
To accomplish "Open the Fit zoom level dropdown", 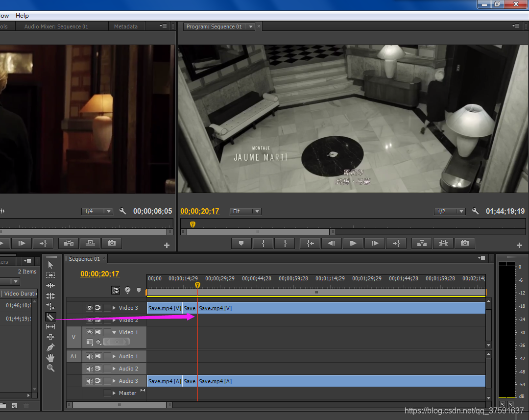I will click(x=245, y=211).
